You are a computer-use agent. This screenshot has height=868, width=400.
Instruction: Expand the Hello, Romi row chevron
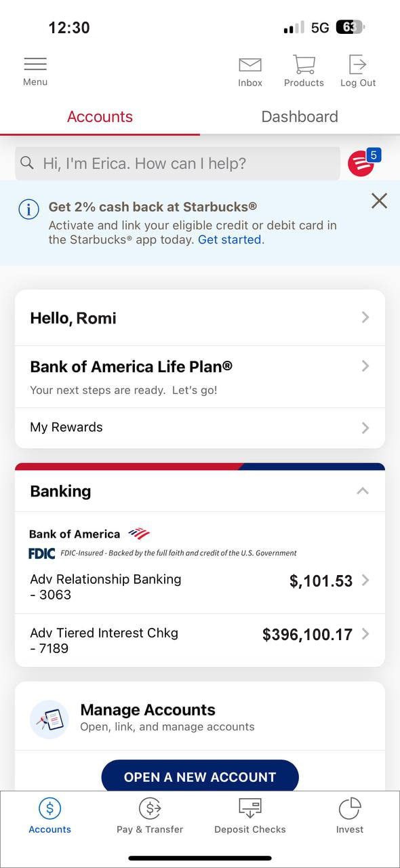365,317
